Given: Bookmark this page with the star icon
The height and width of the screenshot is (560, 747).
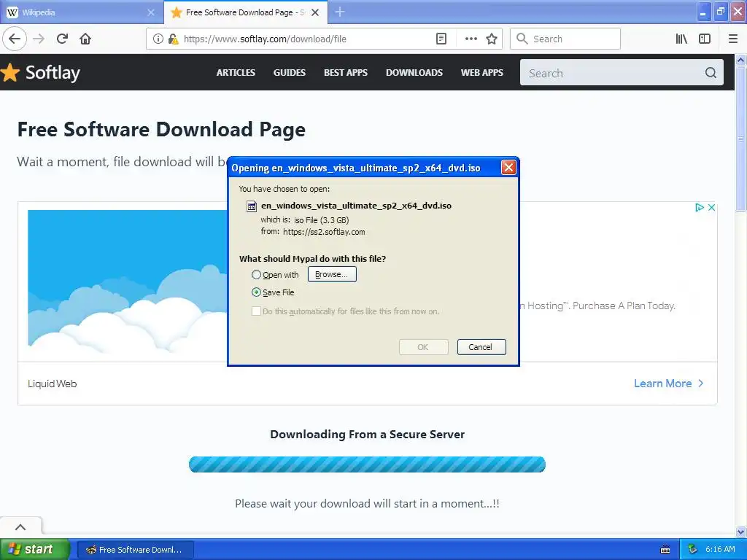Looking at the screenshot, I should tap(492, 39).
